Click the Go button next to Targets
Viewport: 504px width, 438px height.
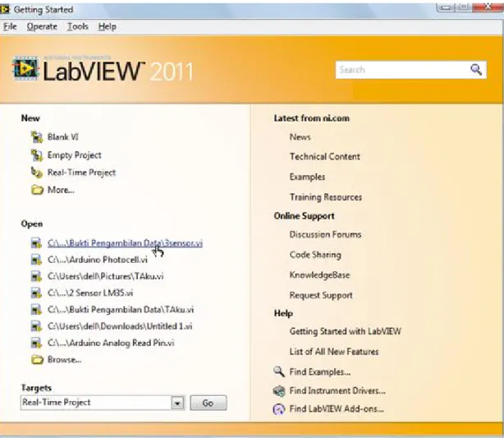[x=208, y=403]
